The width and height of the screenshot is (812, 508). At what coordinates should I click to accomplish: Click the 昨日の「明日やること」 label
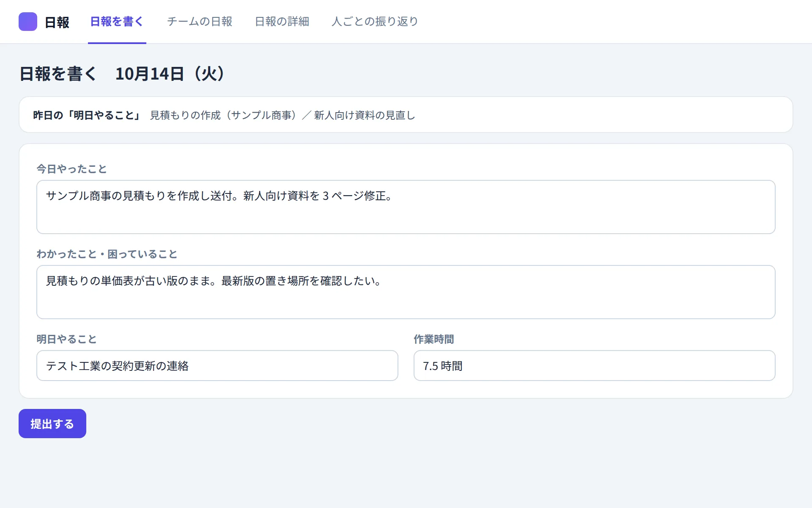(x=87, y=115)
